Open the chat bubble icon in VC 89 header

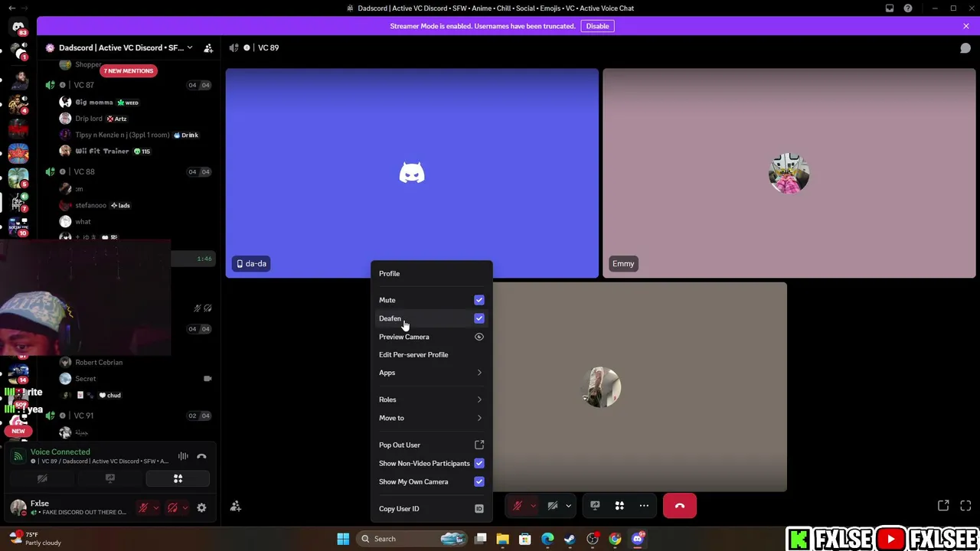(965, 47)
